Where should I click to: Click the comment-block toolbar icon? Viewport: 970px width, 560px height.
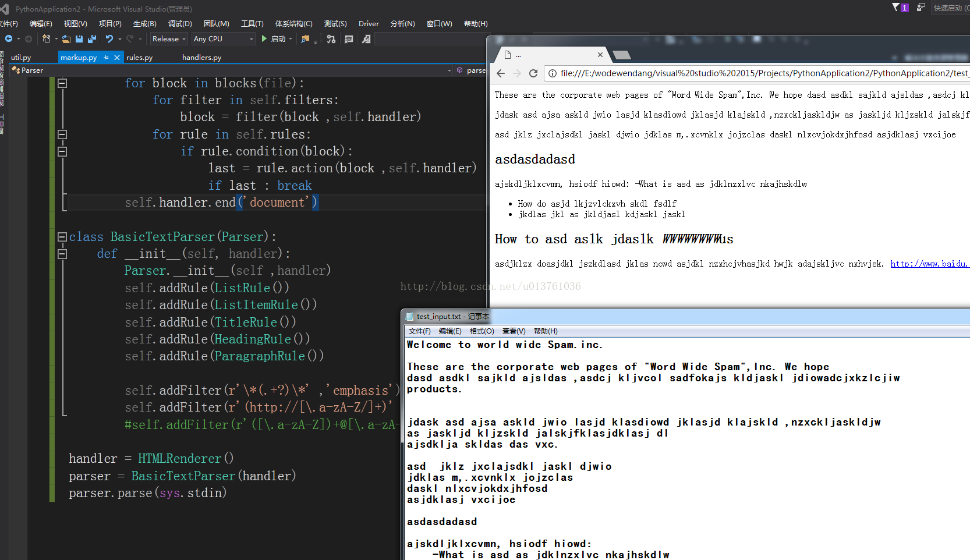pyautogui.click(x=349, y=39)
